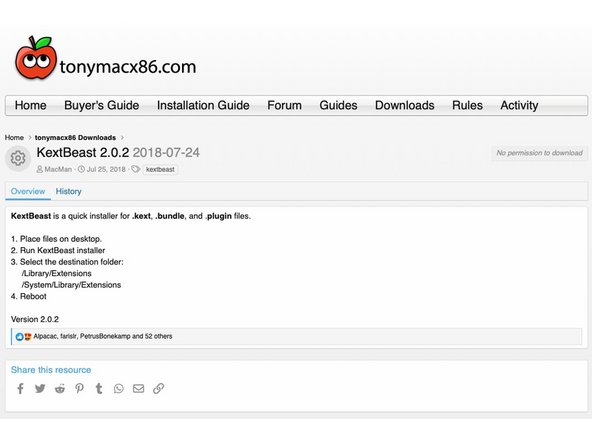Click the /System/Library/Extensions path text
The width and height of the screenshot is (592, 444).
[x=71, y=285]
